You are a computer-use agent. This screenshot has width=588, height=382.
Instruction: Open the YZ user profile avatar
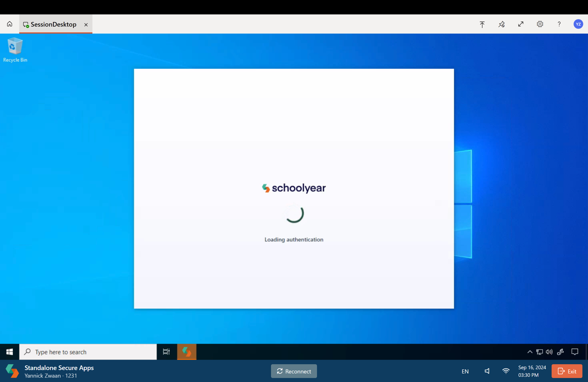(x=578, y=24)
